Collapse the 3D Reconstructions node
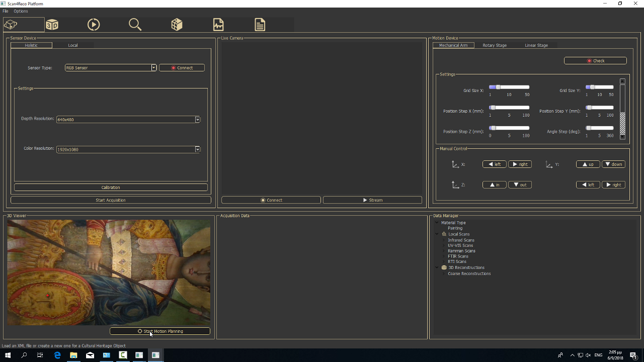This screenshot has height=362, width=644. point(437,267)
